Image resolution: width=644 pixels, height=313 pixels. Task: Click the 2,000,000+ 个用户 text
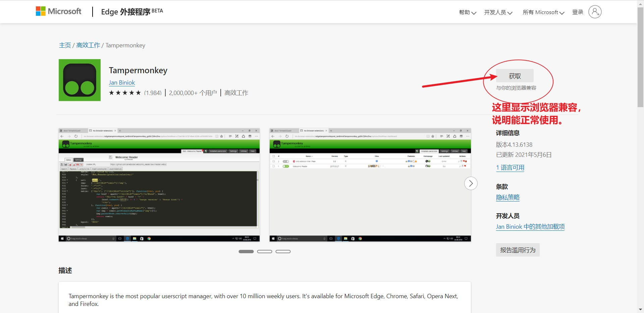pos(193,93)
